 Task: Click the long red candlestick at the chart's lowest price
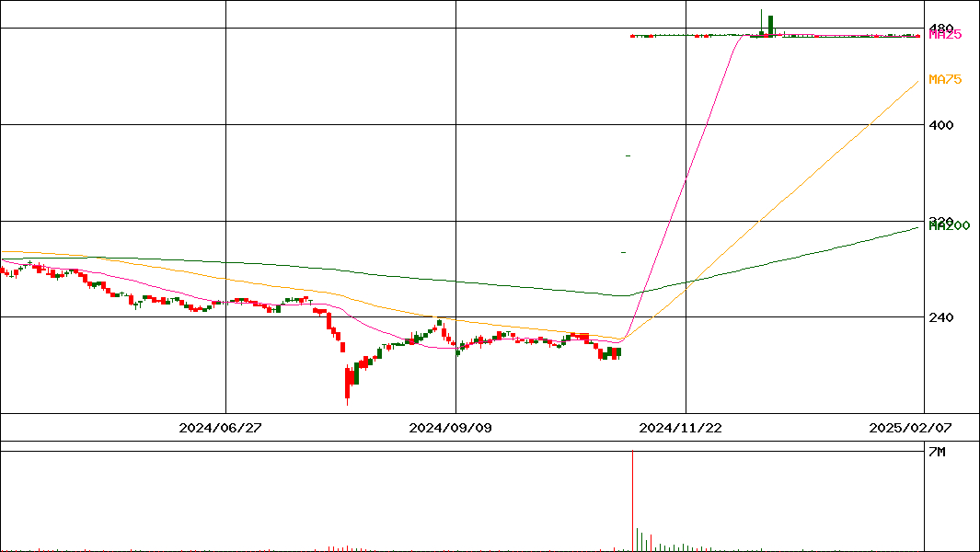pyautogui.click(x=348, y=385)
